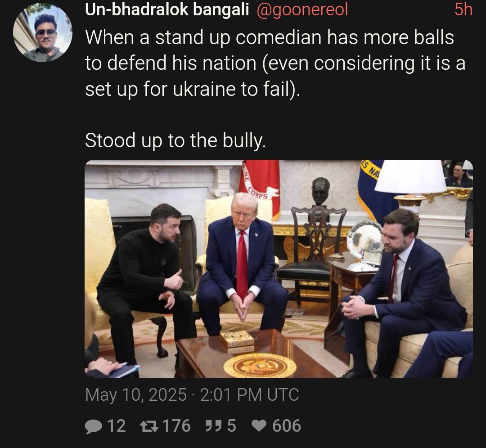486x448 pixels.
Task: Open the attached Oval Office photo
Action: [279, 268]
